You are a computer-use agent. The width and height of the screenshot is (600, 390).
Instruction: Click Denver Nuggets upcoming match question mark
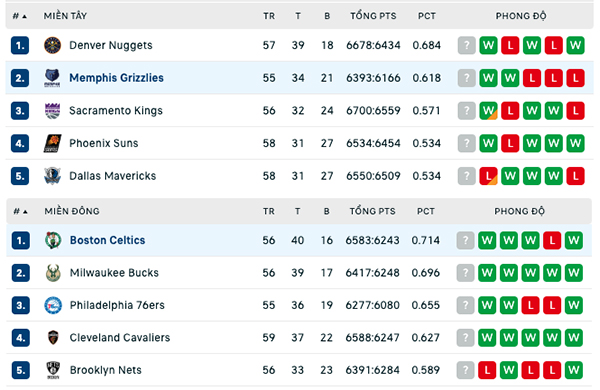click(x=466, y=46)
